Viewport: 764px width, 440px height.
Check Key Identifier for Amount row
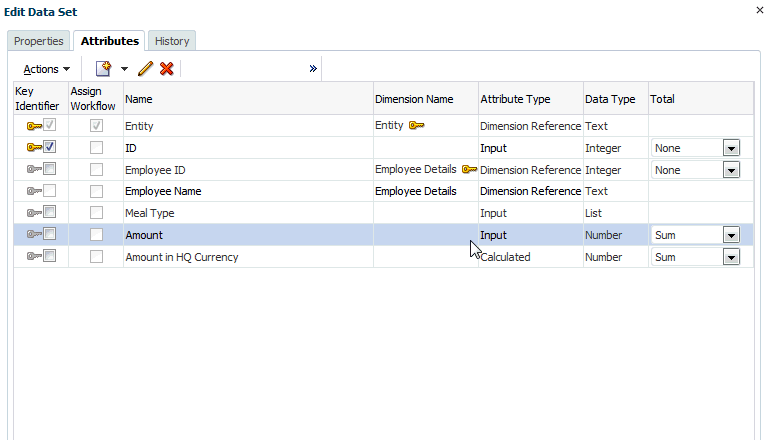click(50, 234)
